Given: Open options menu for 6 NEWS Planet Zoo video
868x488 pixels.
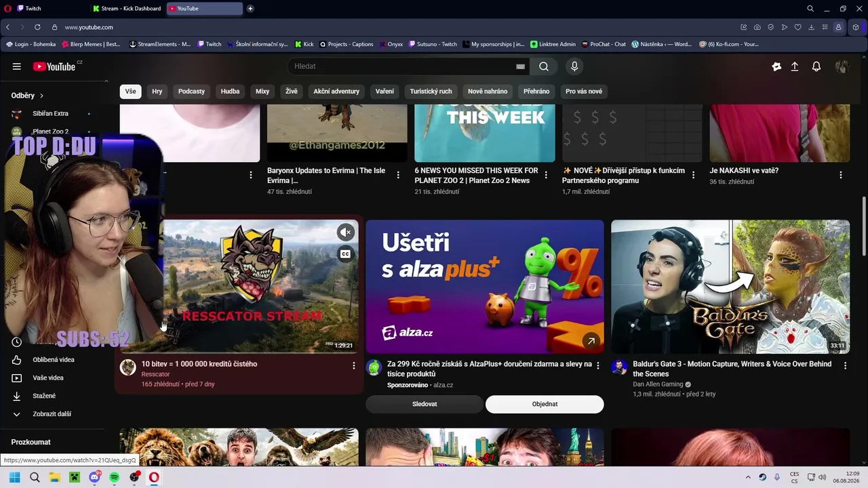Looking at the screenshot, I should [x=546, y=175].
